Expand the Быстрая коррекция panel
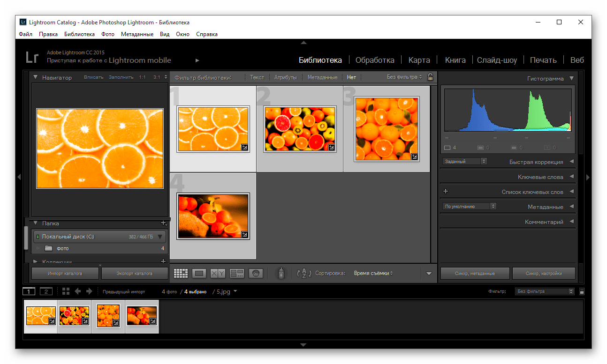The height and width of the screenshot is (364, 607). (x=571, y=162)
